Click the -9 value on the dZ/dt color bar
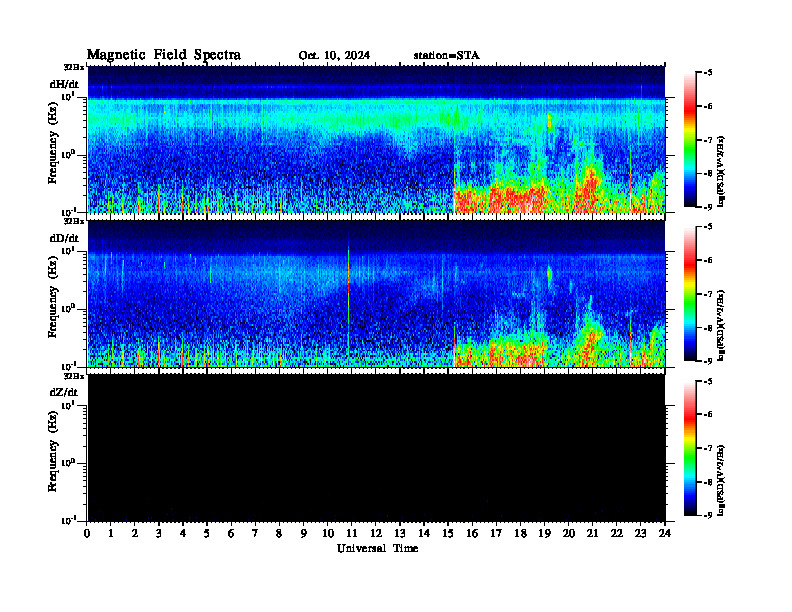 click(708, 515)
